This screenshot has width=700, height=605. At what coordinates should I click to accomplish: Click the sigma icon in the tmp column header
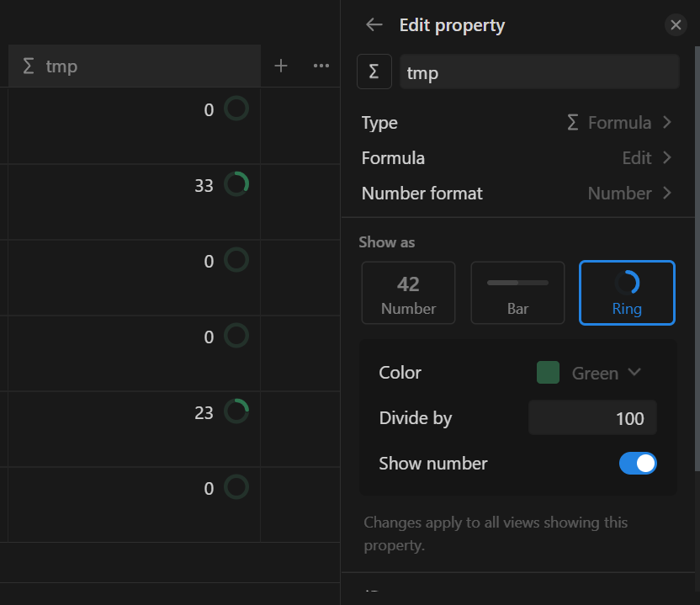point(29,66)
